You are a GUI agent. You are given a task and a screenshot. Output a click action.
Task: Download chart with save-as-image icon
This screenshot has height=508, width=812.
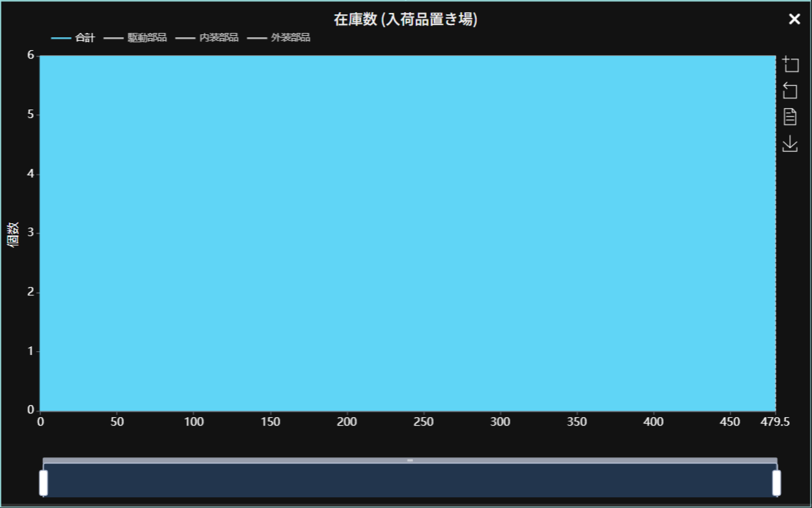[790, 143]
